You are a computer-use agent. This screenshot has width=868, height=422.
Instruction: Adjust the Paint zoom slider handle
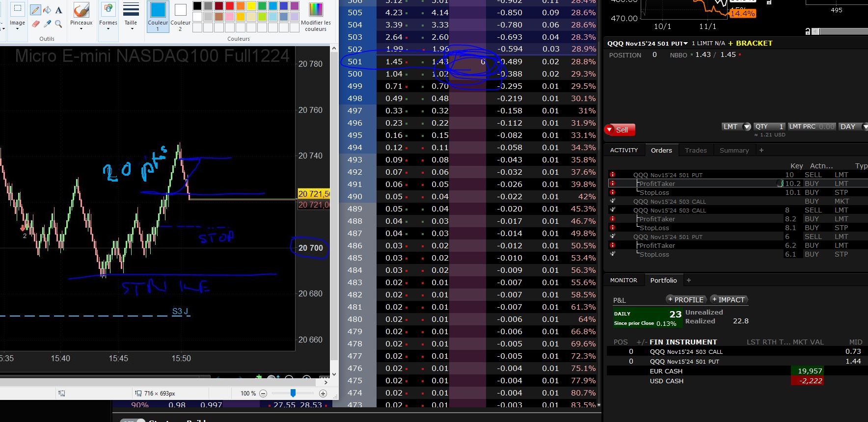[x=293, y=393]
